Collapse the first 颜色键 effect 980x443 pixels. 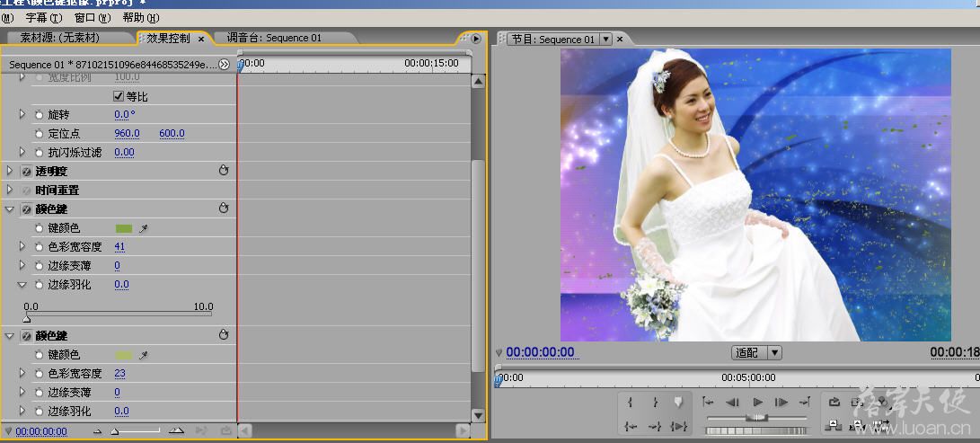(x=9, y=209)
